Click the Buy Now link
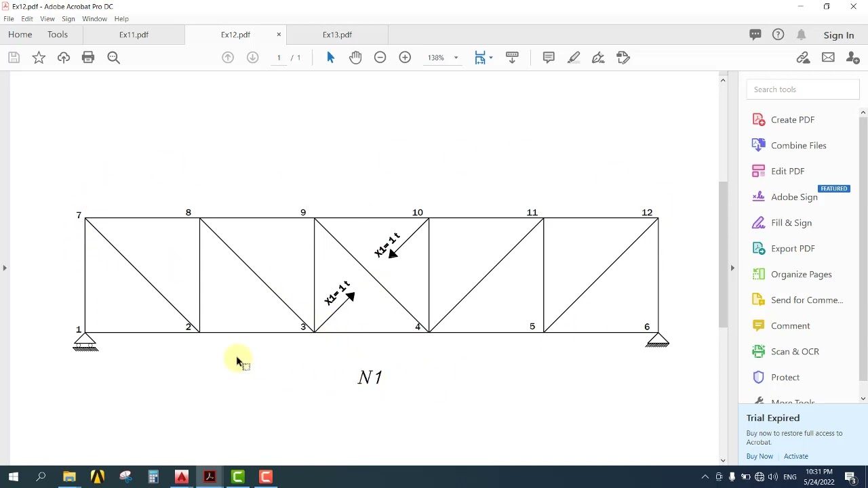 [x=759, y=457]
